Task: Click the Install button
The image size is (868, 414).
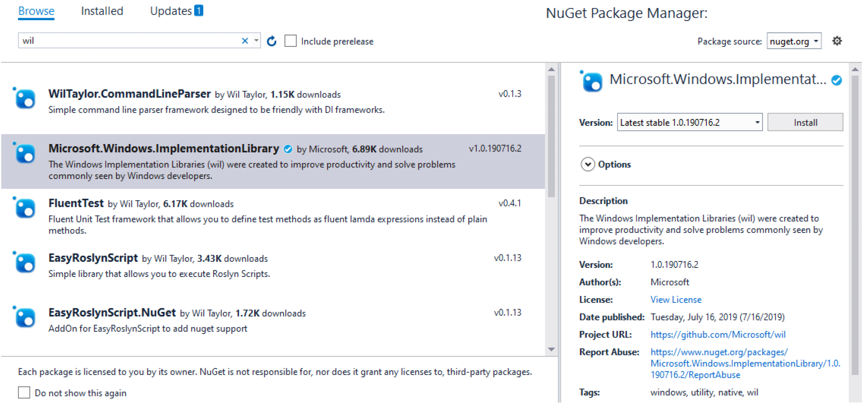Action: (x=805, y=122)
